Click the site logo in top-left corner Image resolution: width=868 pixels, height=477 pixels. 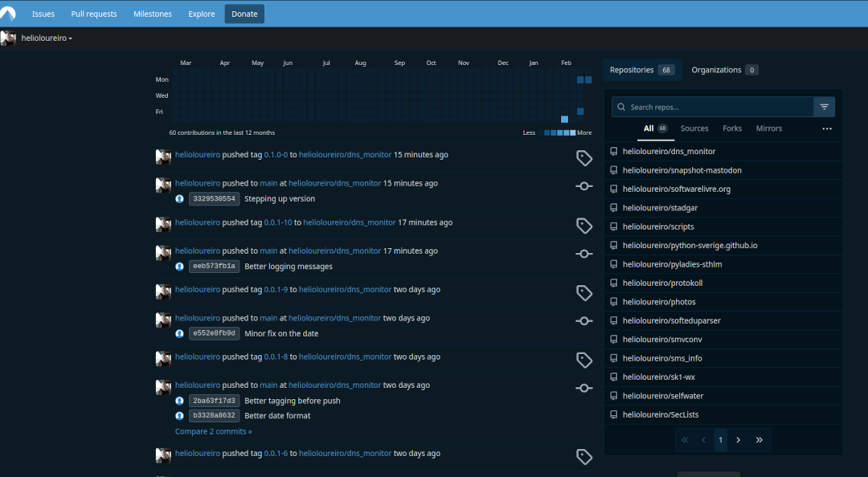9,12
